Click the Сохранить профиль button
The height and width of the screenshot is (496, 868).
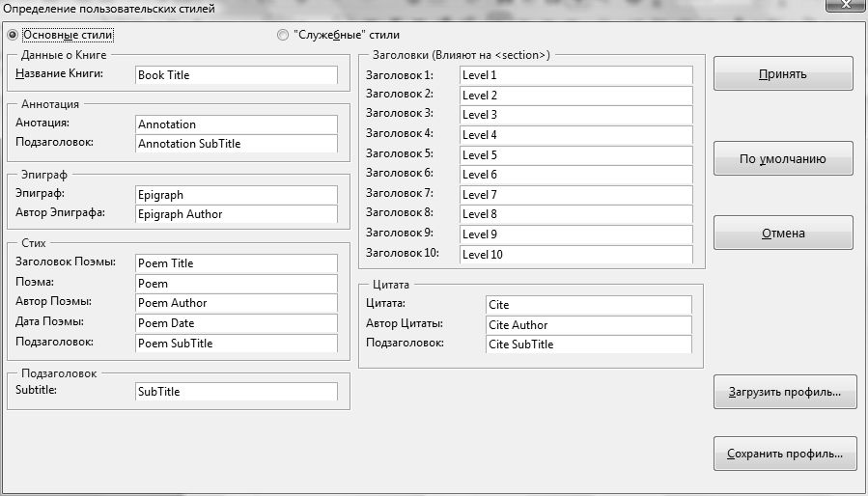click(x=784, y=454)
